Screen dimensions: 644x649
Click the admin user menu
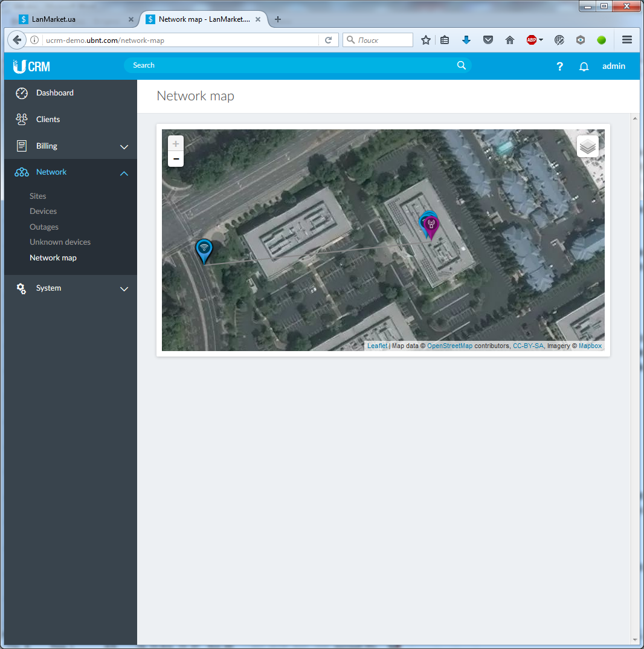(613, 66)
